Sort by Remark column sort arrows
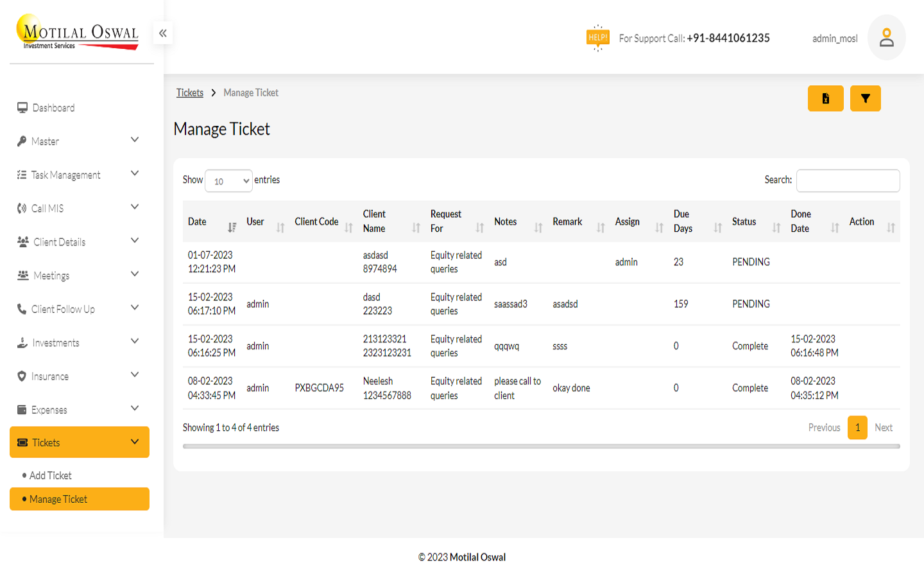 pyautogui.click(x=601, y=227)
